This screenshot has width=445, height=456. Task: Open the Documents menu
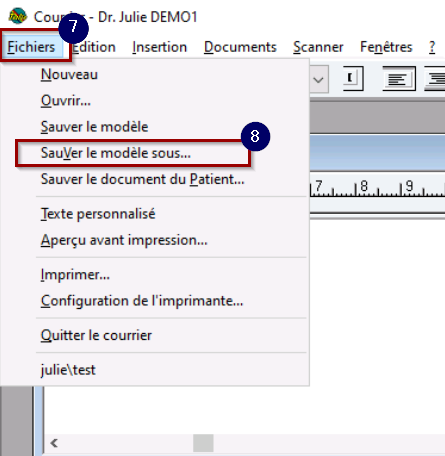pyautogui.click(x=240, y=47)
